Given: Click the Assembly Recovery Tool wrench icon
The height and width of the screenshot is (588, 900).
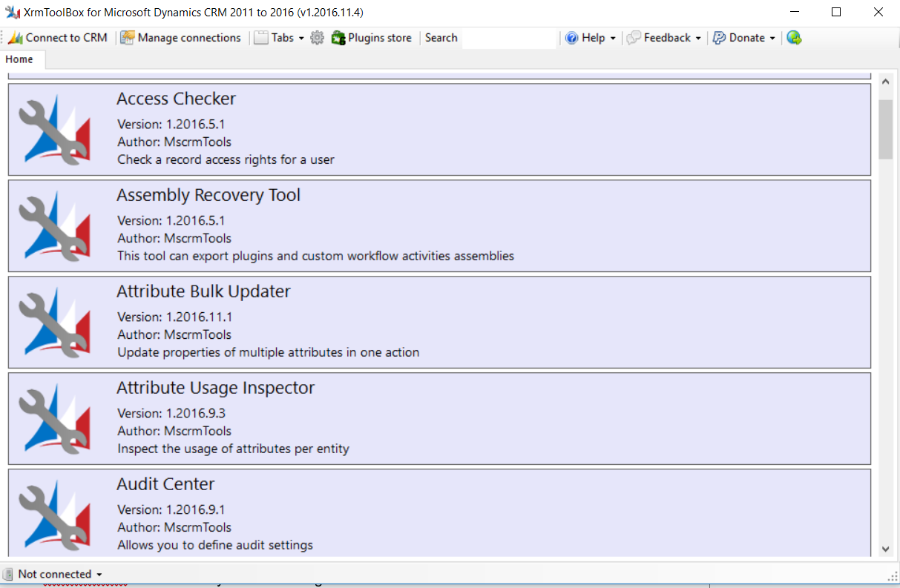Looking at the screenshot, I should click(54, 226).
